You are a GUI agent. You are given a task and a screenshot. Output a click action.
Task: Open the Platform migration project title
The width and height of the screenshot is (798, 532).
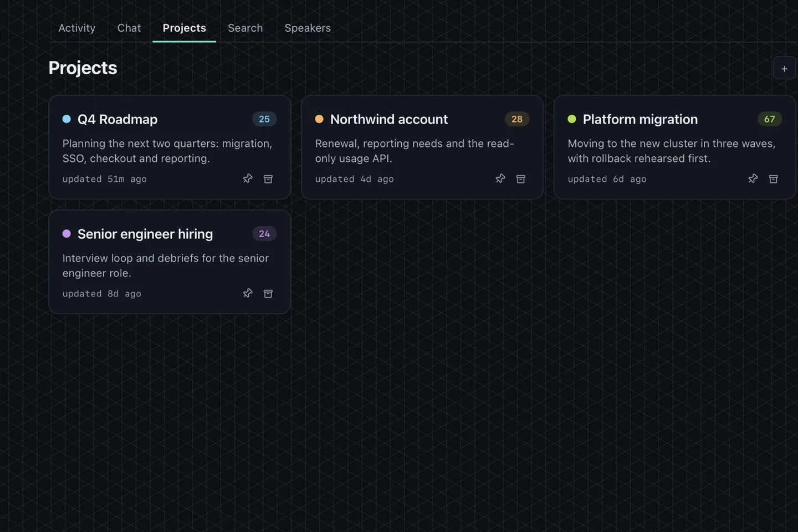click(640, 119)
